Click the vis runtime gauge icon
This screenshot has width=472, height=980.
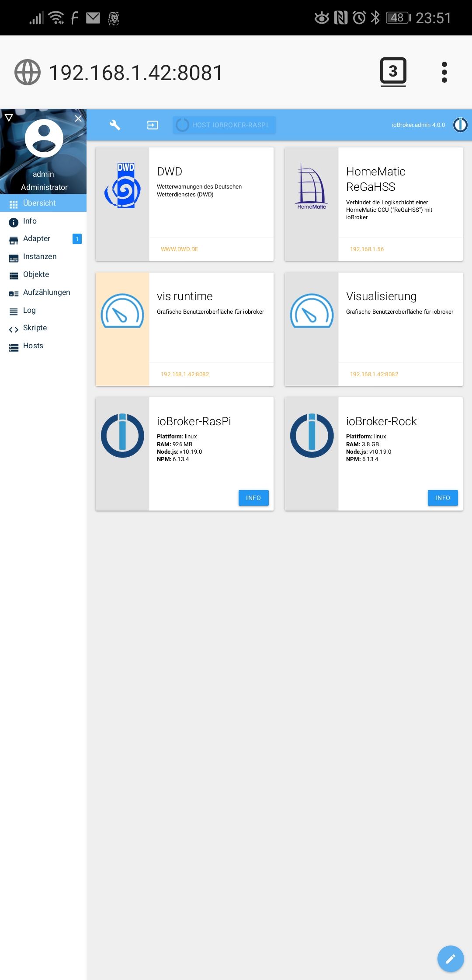[x=122, y=311]
